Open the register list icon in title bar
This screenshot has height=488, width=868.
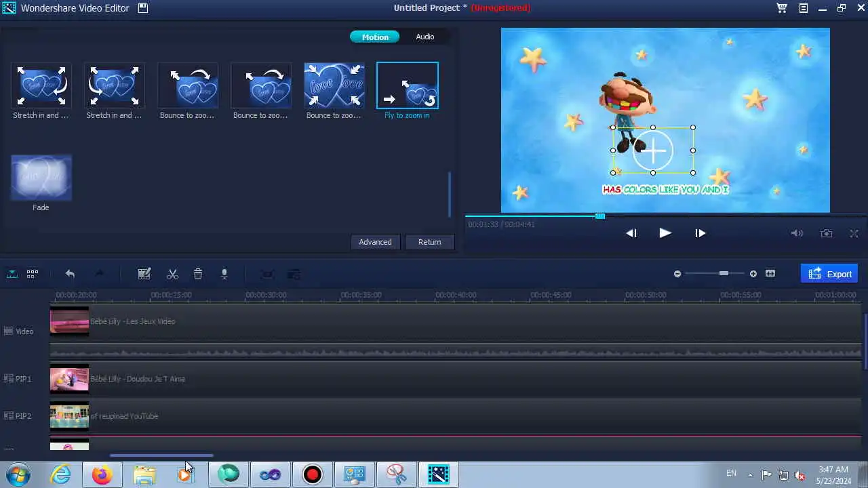coord(804,8)
